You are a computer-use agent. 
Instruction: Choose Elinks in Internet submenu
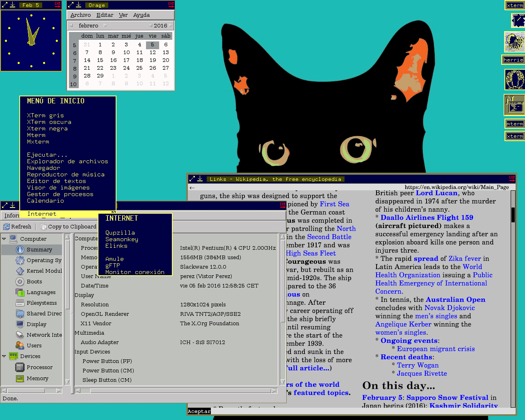point(116,246)
